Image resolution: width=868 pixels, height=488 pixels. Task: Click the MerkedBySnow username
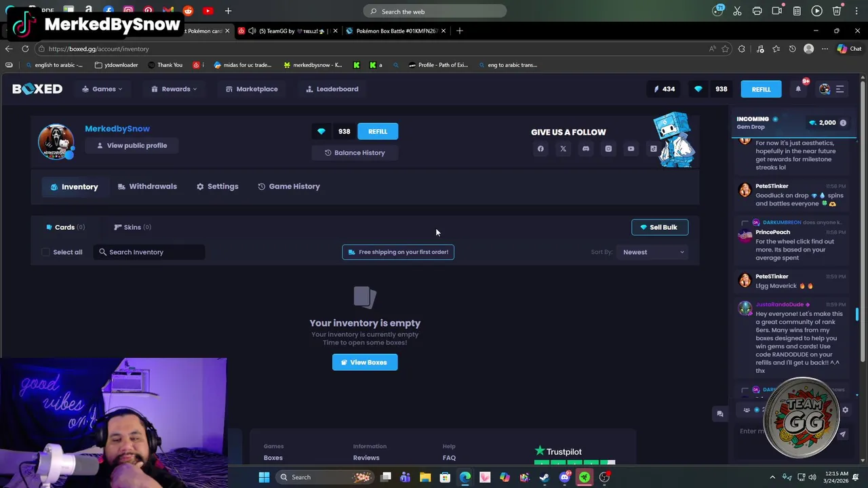pyautogui.click(x=117, y=128)
